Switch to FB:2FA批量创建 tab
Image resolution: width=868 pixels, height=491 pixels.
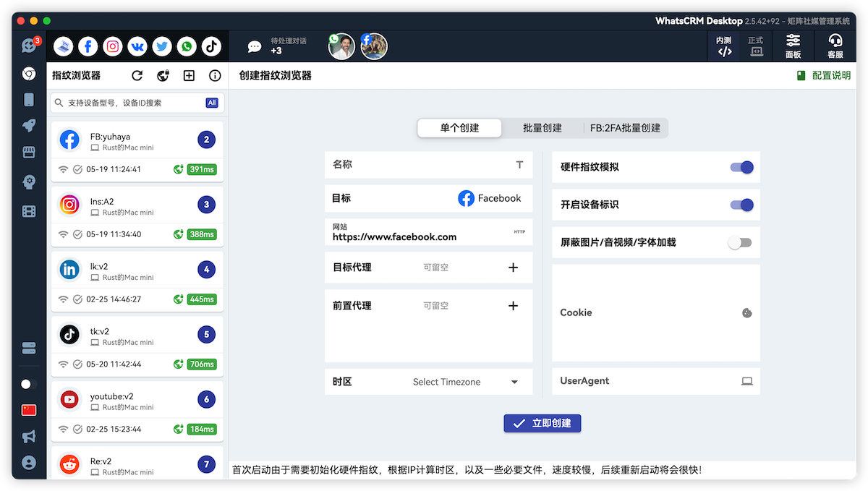pyautogui.click(x=625, y=128)
